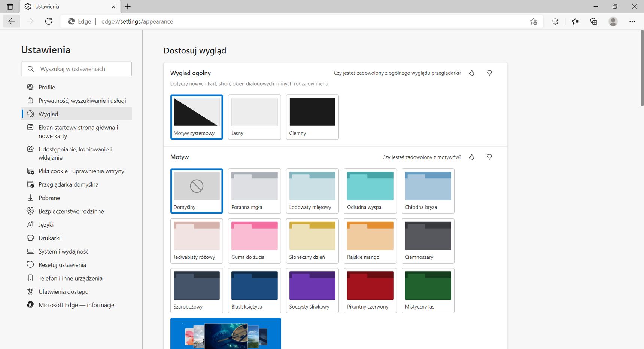Choose the Soczysty śliwkowy theme
This screenshot has height=349, width=644.
[312, 290]
